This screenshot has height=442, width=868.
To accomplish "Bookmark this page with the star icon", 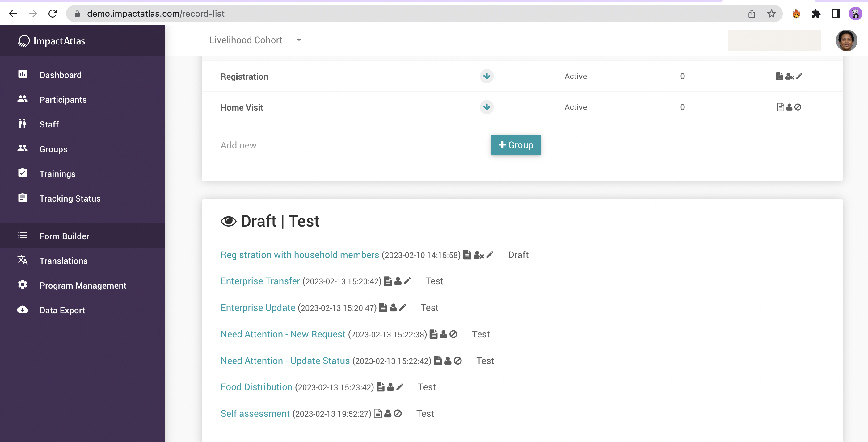I will click(x=771, y=14).
